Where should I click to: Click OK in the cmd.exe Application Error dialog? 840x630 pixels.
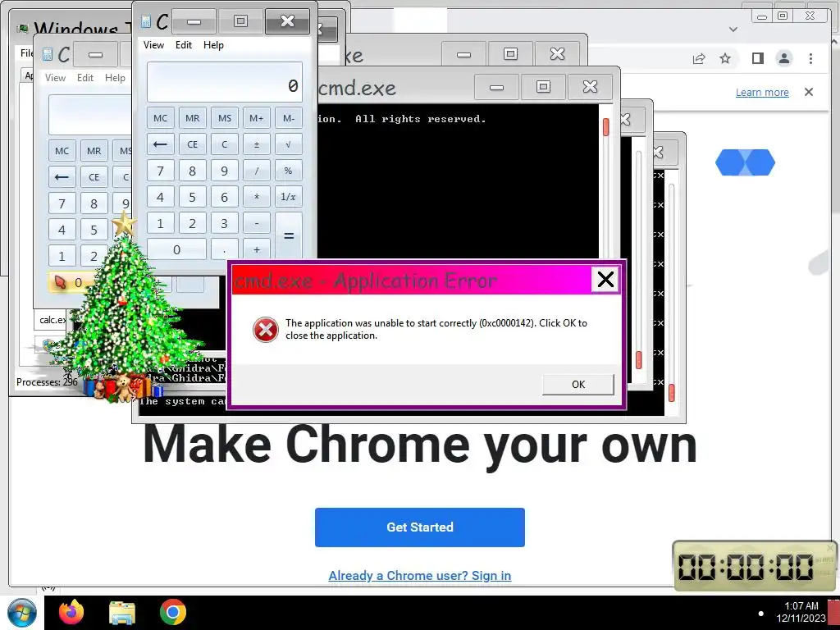pos(578,384)
